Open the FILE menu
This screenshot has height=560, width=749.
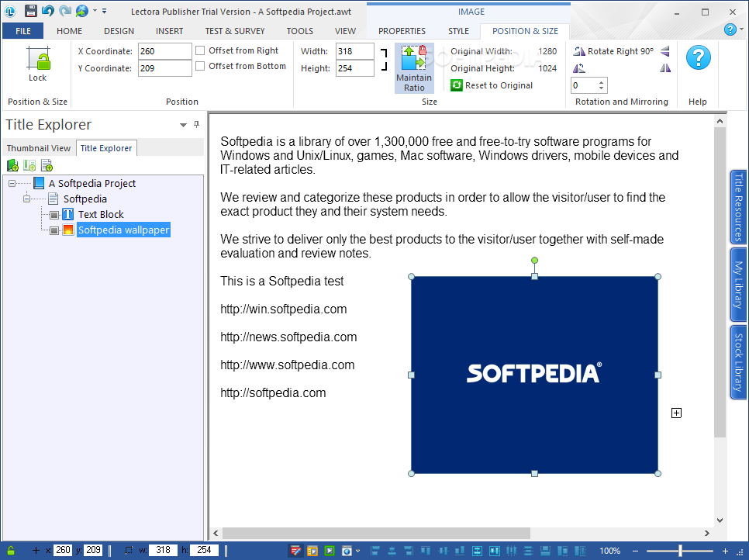(23, 31)
